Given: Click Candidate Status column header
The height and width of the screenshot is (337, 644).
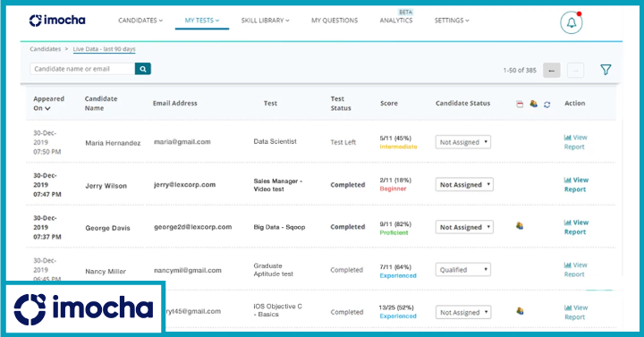Looking at the screenshot, I should coord(463,104).
